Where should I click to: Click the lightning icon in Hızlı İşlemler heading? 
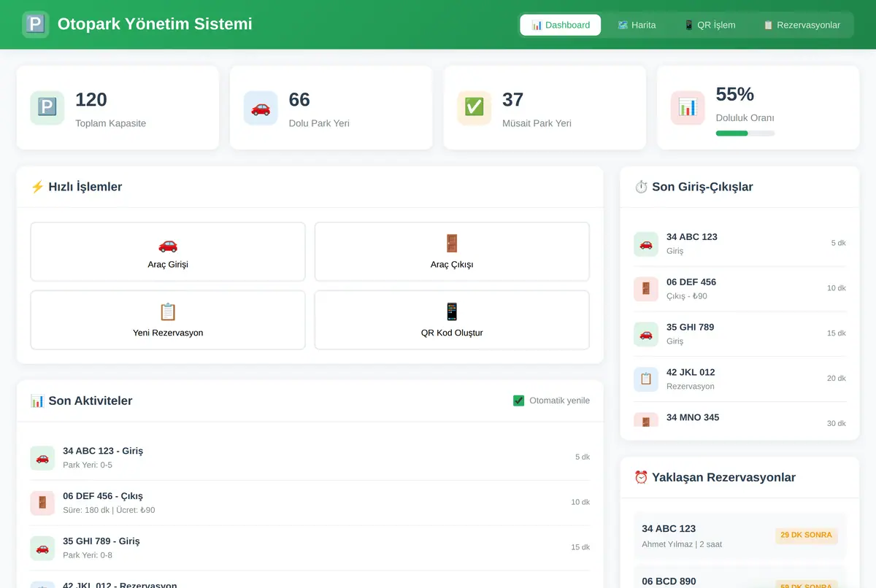pyautogui.click(x=37, y=187)
